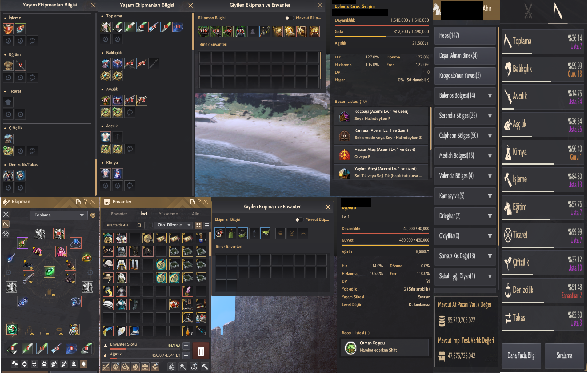
Task: Expand Balenos Bölgesi(14) stable list
Action: pos(465,96)
